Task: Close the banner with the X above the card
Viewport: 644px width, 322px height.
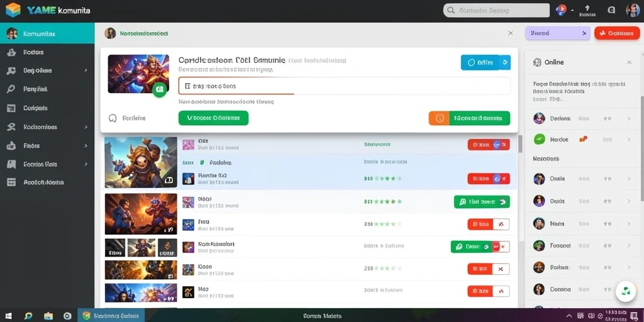Action: 511,33
